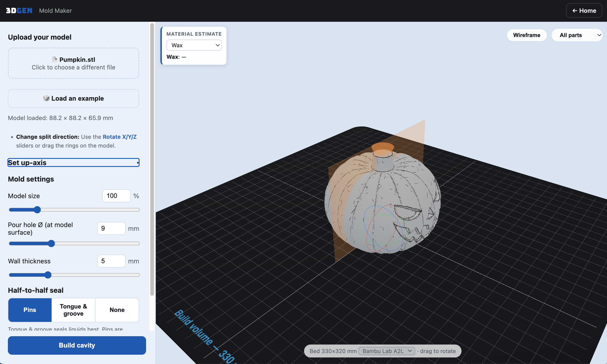Click the 'Bed 330×320 mm' label
This screenshot has height=364, width=607.
(x=333, y=351)
